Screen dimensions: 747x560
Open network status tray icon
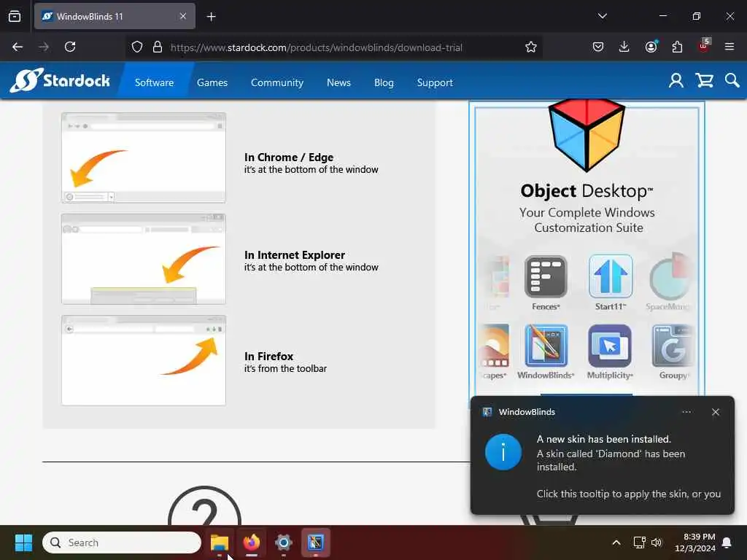click(x=639, y=542)
